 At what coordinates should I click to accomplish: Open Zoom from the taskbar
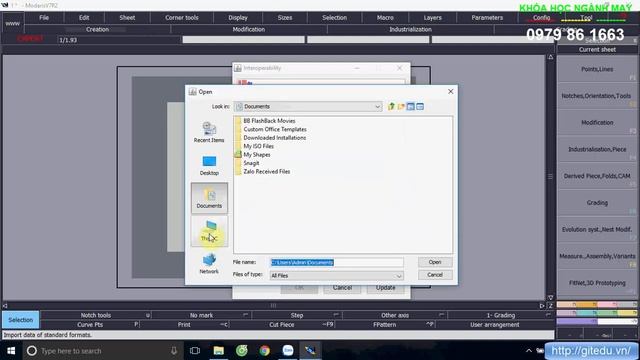coord(288,351)
